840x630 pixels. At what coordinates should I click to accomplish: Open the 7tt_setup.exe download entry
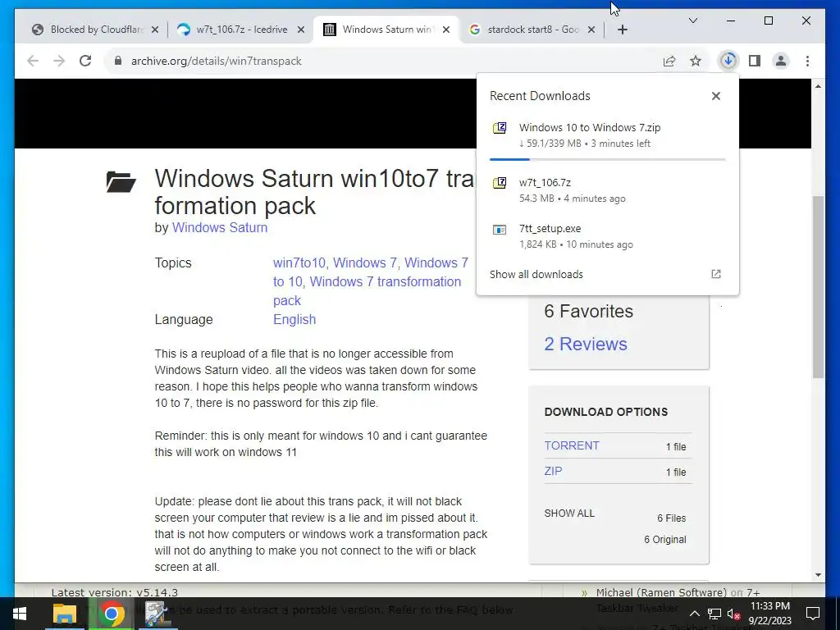608,236
